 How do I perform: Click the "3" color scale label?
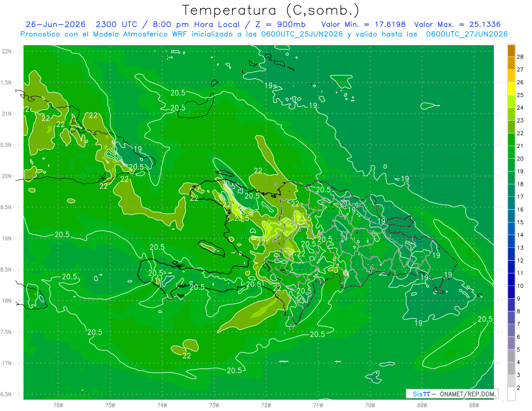coord(519,375)
